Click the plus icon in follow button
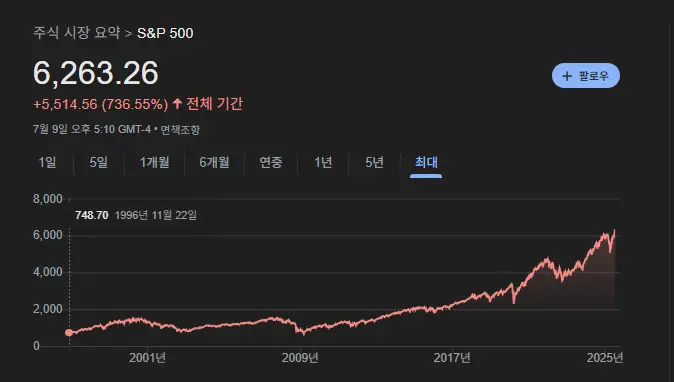Screen dimensions: 674x382 [x=567, y=76]
